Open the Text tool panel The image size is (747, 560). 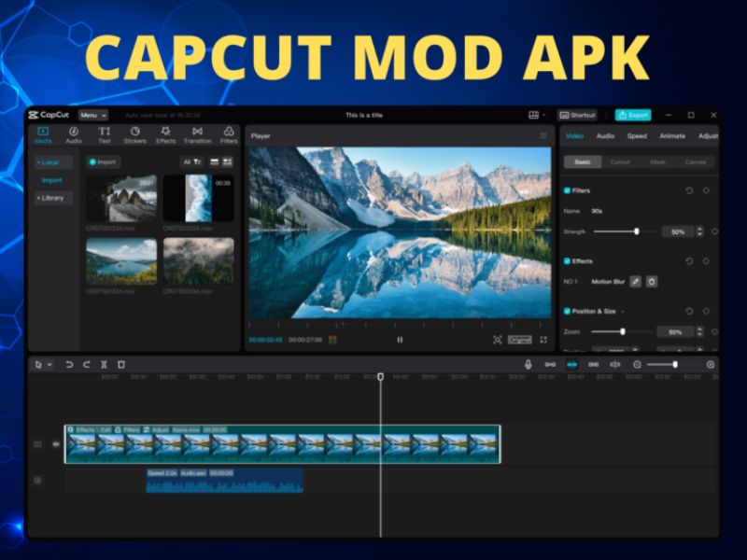105,135
